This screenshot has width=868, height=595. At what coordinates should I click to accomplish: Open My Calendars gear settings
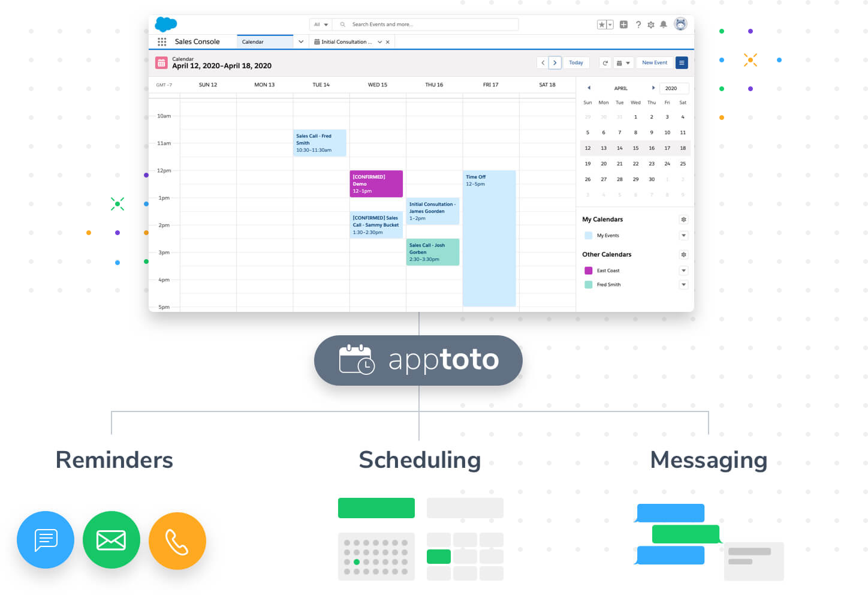pyautogui.click(x=683, y=220)
